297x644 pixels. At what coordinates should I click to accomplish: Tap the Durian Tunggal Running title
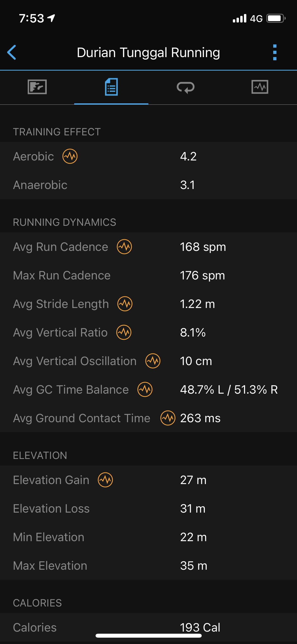[148, 52]
